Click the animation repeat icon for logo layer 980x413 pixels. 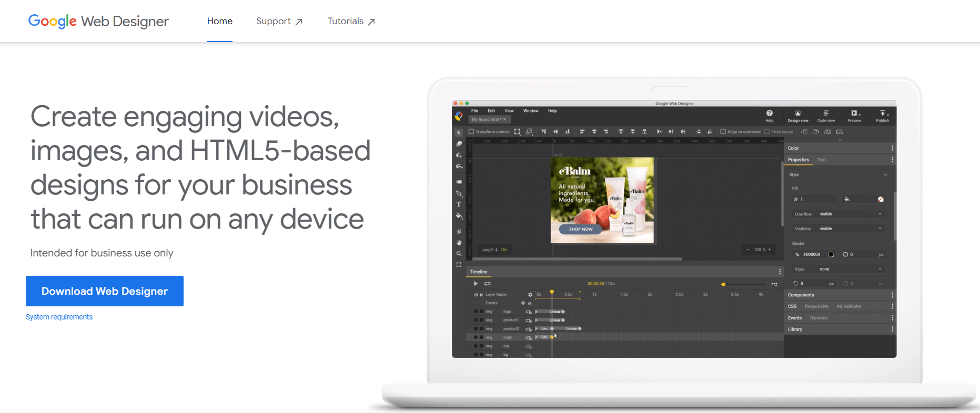(529, 312)
